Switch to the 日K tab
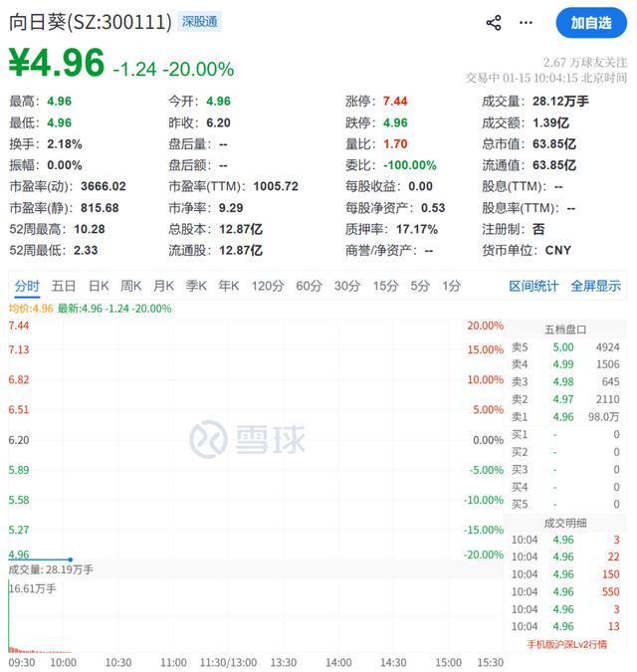The width and height of the screenshot is (637, 672). pos(99,286)
